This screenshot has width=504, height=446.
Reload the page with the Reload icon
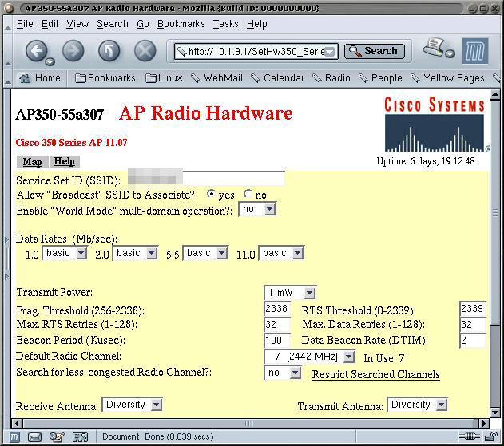109,51
